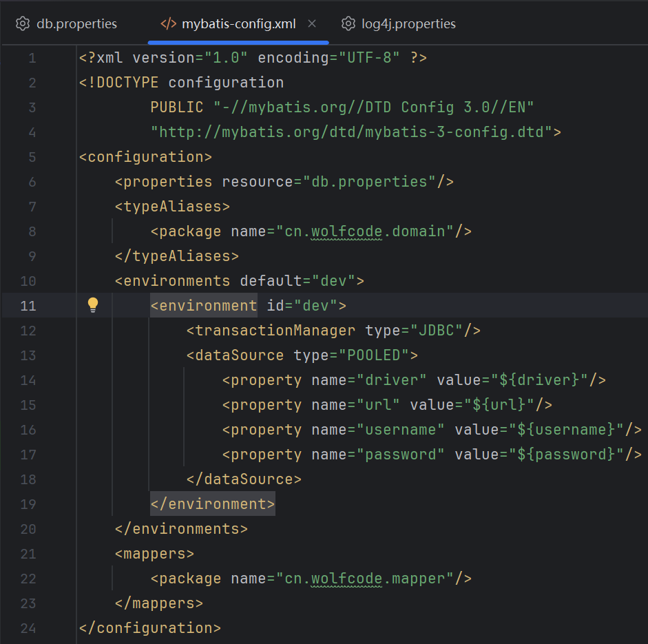Click the </environments> closing tag
This screenshot has width=648, height=644.
181,529
